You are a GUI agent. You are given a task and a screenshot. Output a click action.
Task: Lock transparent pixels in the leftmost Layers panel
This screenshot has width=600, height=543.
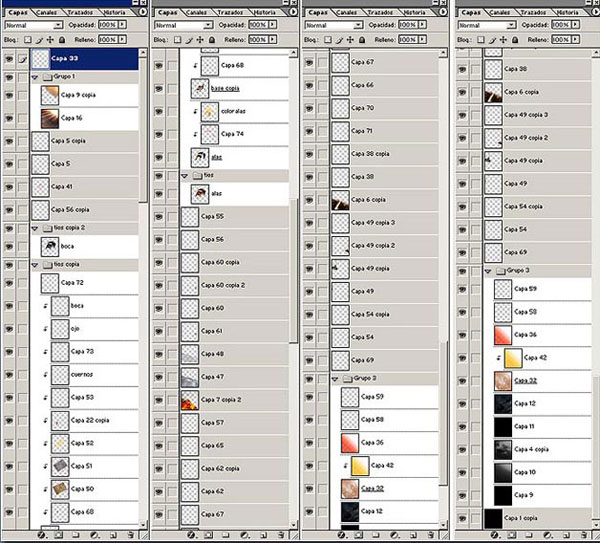click(x=28, y=40)
